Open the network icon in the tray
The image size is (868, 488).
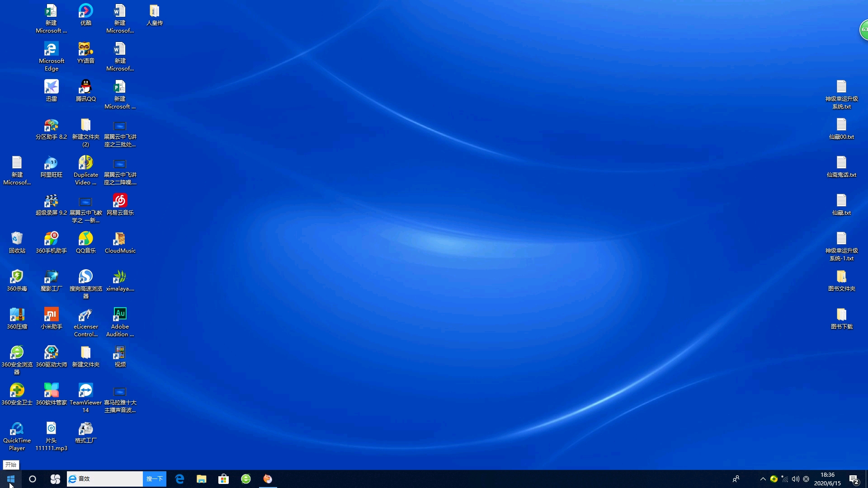point(785,479)
